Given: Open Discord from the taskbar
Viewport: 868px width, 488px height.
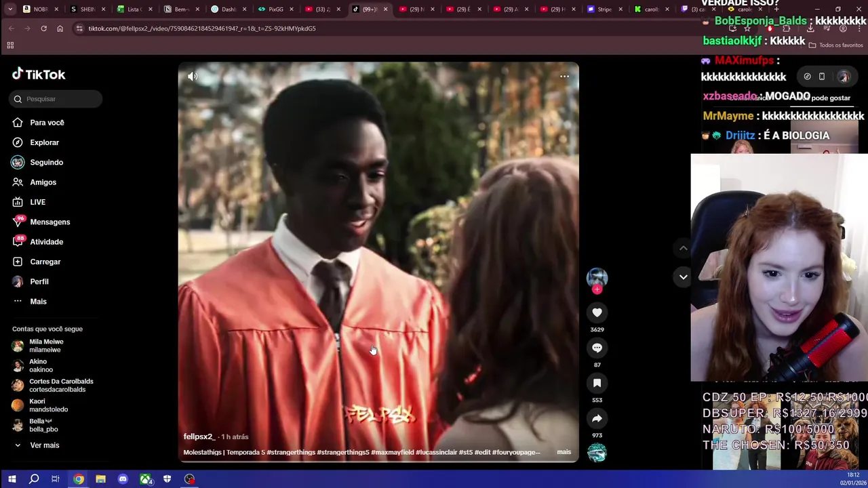Looking at the screenshot, I should click(123, 479).
